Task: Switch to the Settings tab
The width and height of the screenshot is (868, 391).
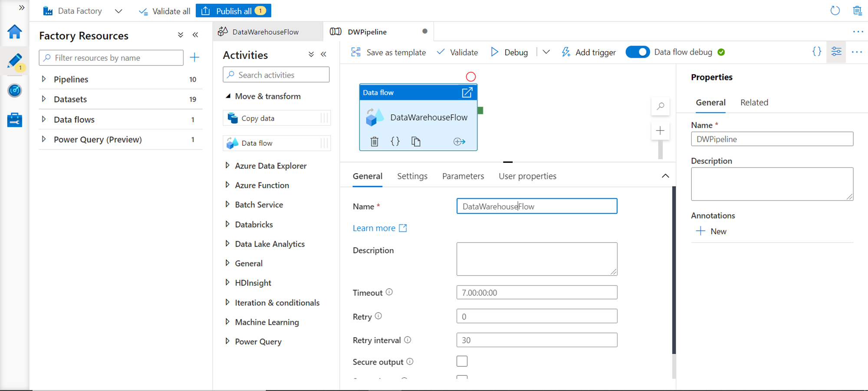Action: 412,176
